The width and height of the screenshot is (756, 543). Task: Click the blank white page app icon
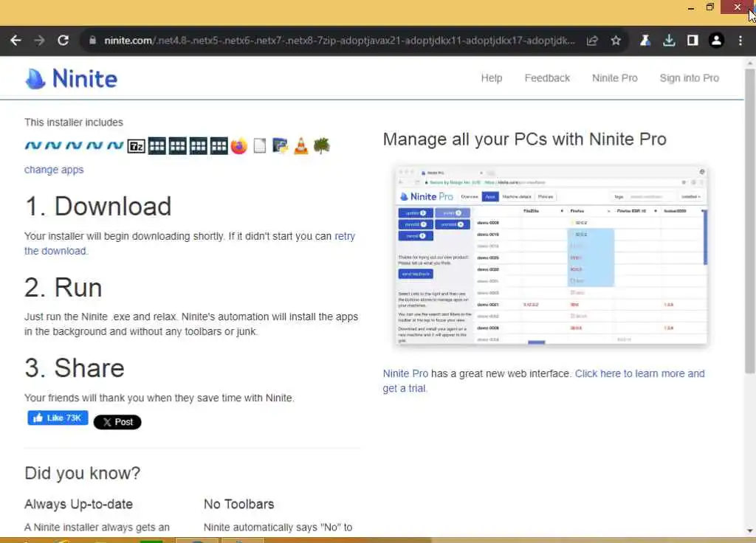point(259,146)
